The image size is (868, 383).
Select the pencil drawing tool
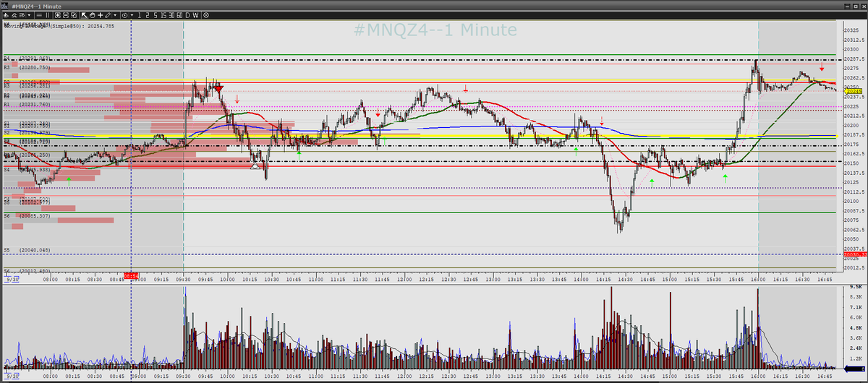coord(108,15)
